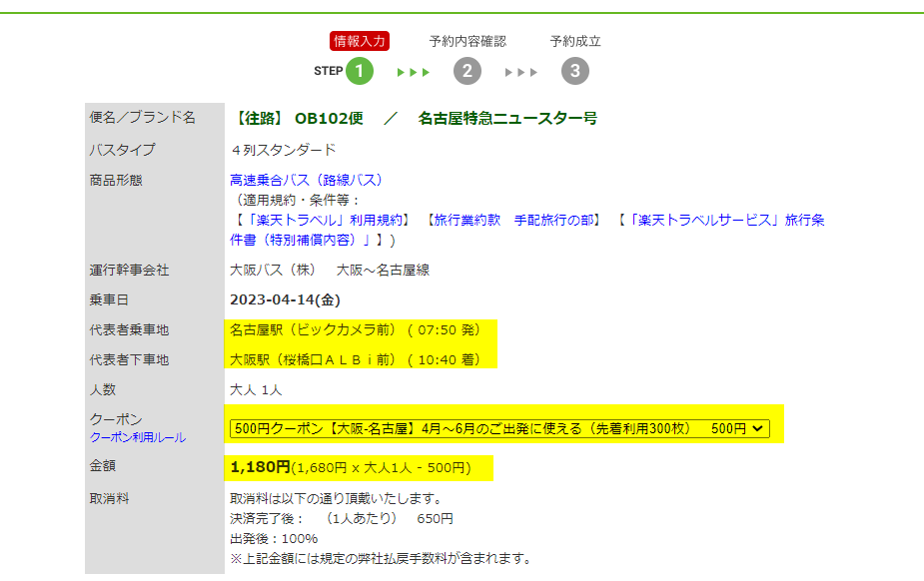
Task: Click the gray step 3 circle
Action: (x=574, y=71)
